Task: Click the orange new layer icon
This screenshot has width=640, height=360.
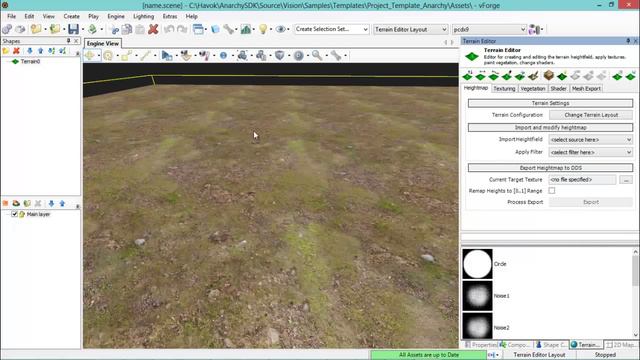Action: tap(5, 203)
